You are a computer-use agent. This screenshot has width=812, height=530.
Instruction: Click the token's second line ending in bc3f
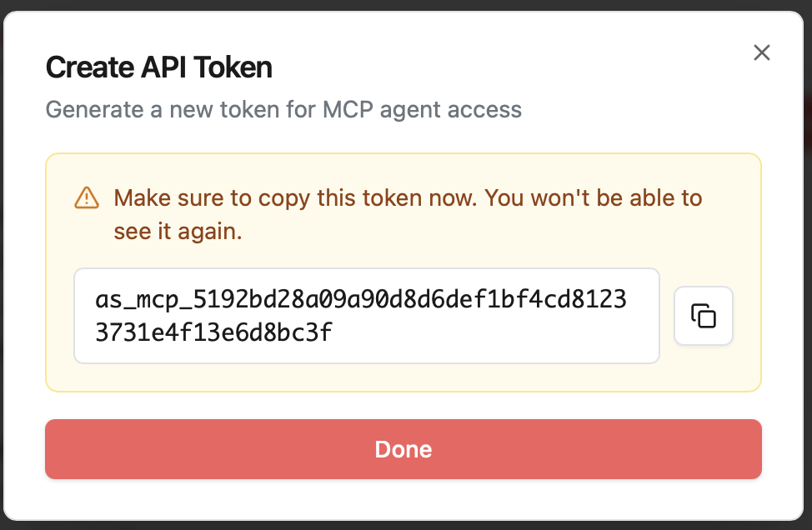(214, 333)
